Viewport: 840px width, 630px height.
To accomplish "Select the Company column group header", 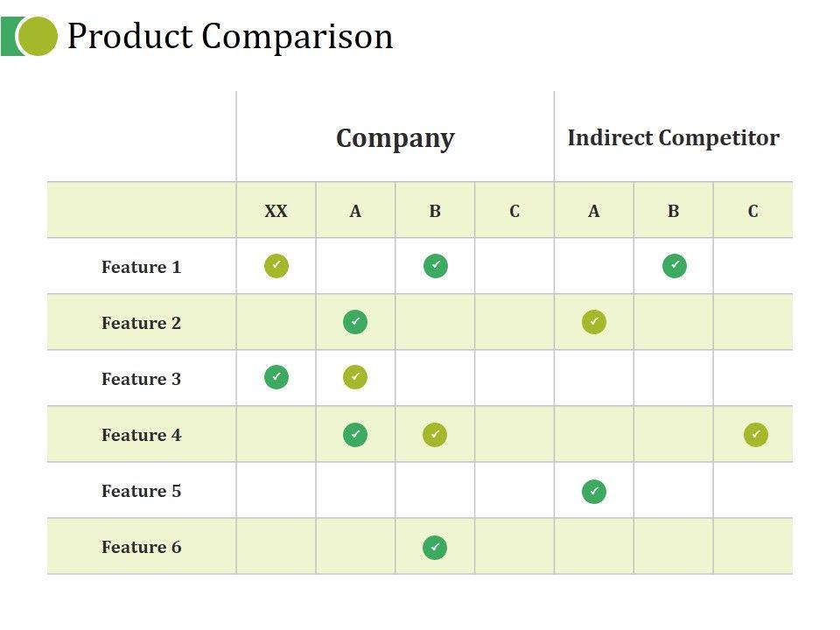I will pyautogui.click(x=395, y=138).
